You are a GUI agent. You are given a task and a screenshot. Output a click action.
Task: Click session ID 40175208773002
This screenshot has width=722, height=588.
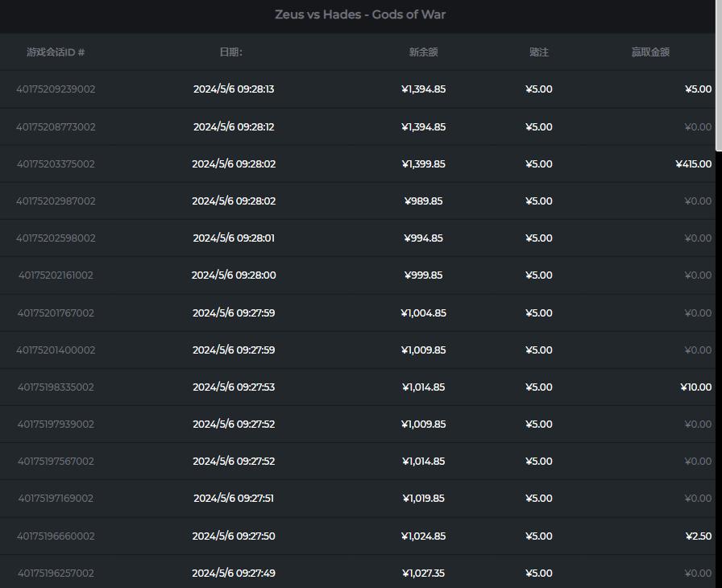pos(56,127)
